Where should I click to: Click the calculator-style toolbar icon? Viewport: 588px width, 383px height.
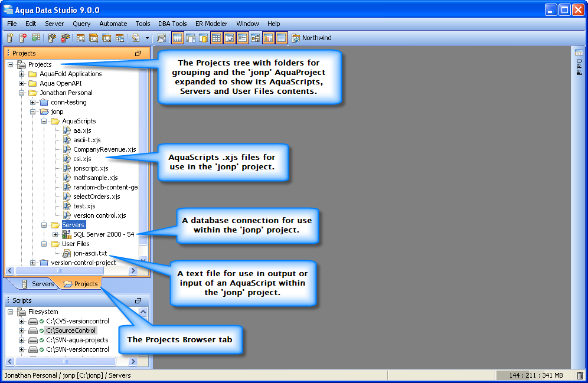click(x=161, y=38)
